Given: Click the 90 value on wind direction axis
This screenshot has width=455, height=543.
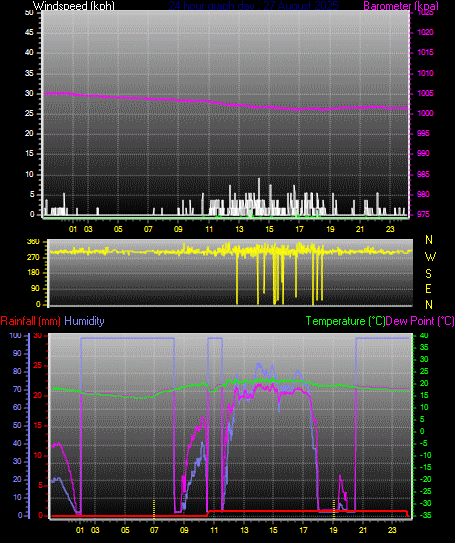Looking at the screenshot, I should coord(35,288).
